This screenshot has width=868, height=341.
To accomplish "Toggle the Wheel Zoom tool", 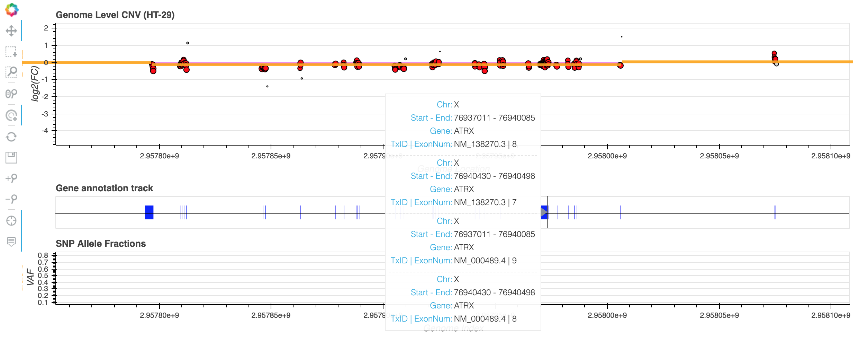I will (11, 94).
